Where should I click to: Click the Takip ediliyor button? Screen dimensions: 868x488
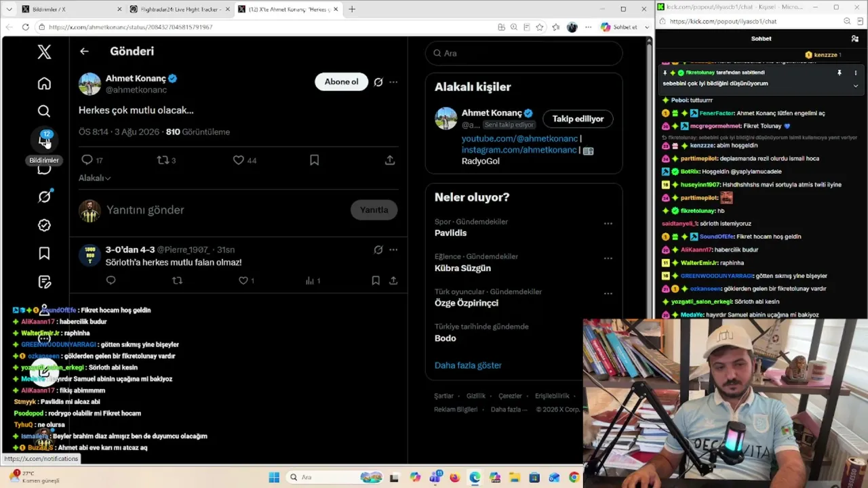578,119
